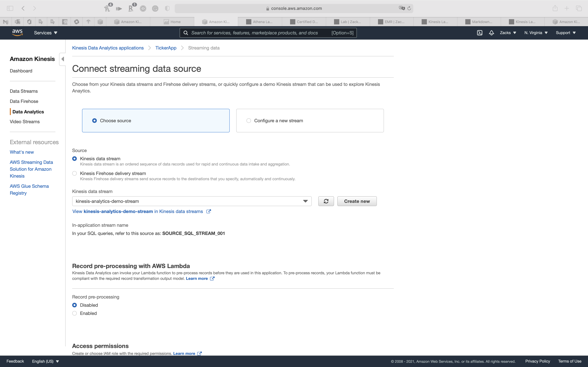Screen dimensions: 588x367
Task: Open the notifications bell icon
Action: (x=491, y=33)
